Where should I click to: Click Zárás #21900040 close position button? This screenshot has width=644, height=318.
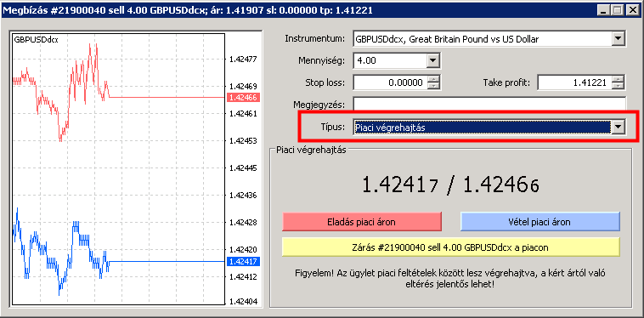(450, 247)
